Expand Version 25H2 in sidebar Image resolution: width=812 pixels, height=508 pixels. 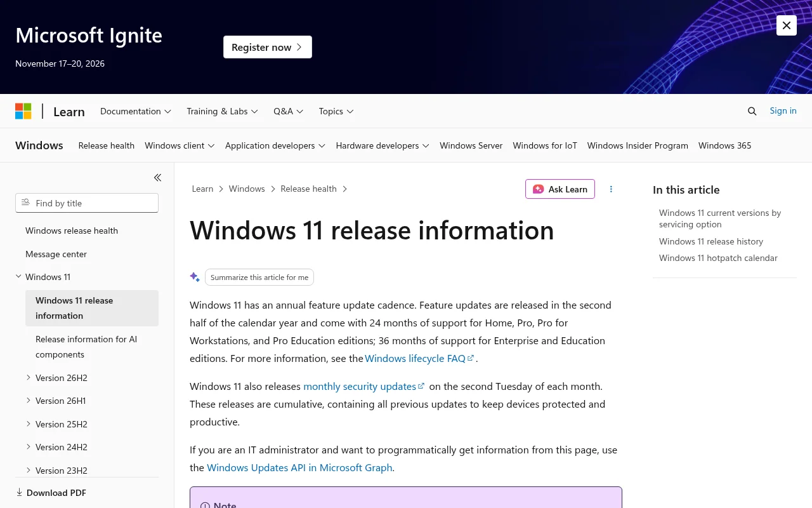tap(29, 424)
